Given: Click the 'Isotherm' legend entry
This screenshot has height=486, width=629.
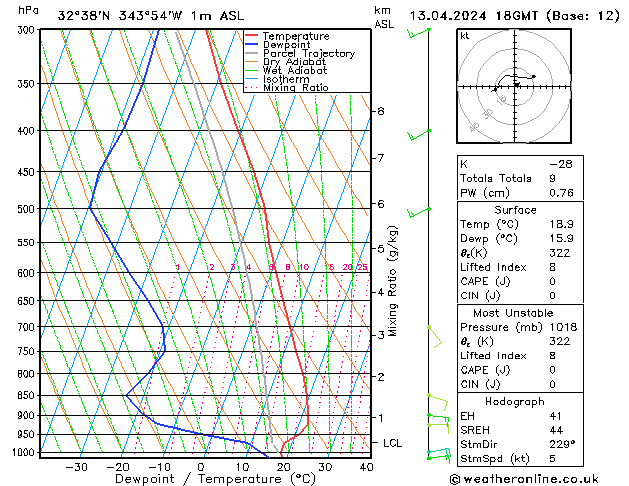Looking at the screenshot, I should pyautogui.click(x=286, y=79).
